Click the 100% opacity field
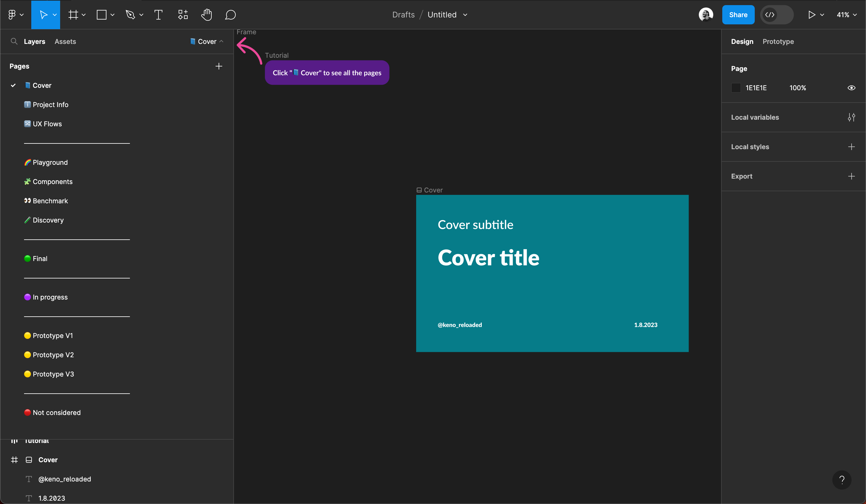866x504 pixels. pyautogui.click(x=798, y=88)
